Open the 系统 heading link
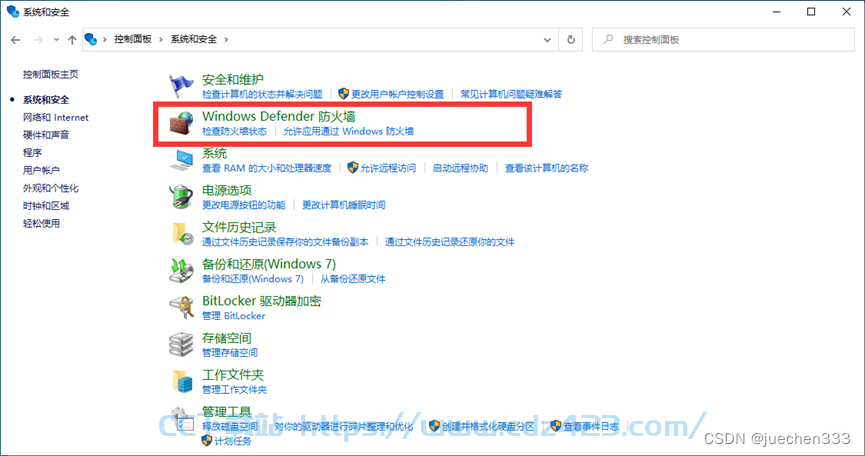This screenshot has height=456, width=865. click(215, 153)
